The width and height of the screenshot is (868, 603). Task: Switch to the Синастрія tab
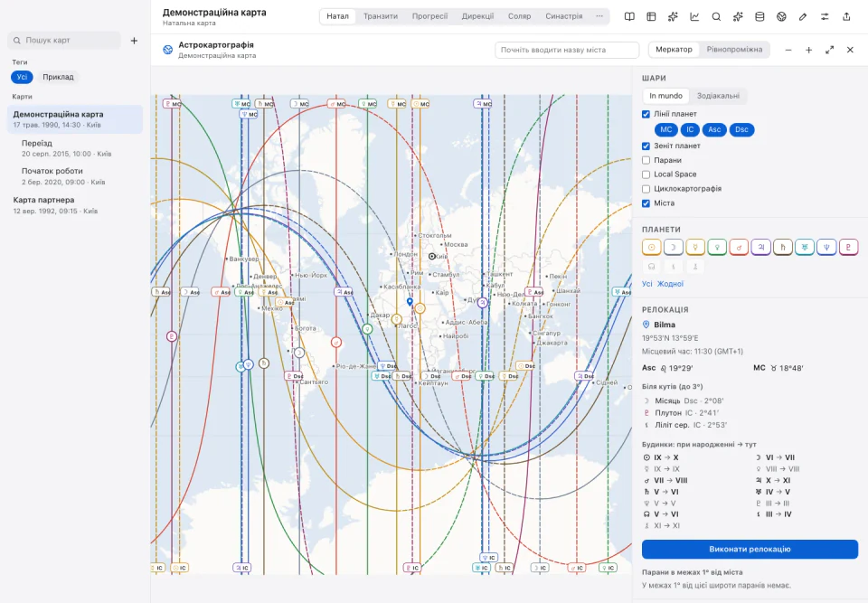pos(563,16)
